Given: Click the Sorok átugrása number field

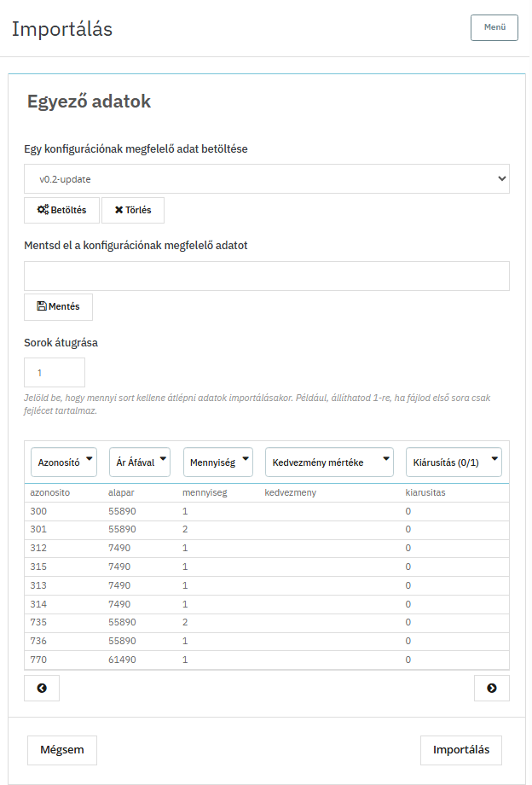Looking at the screenshot, I should click(55, 373).
